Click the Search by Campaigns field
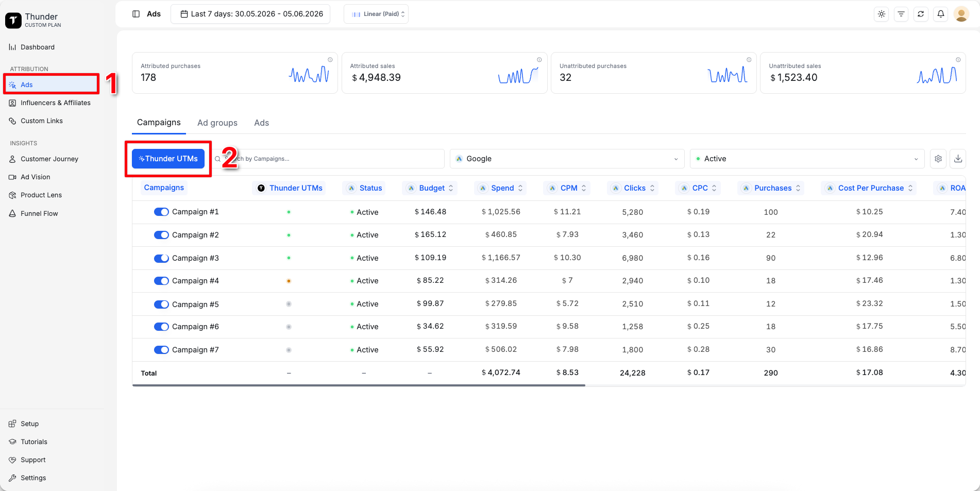 [327, 159]
